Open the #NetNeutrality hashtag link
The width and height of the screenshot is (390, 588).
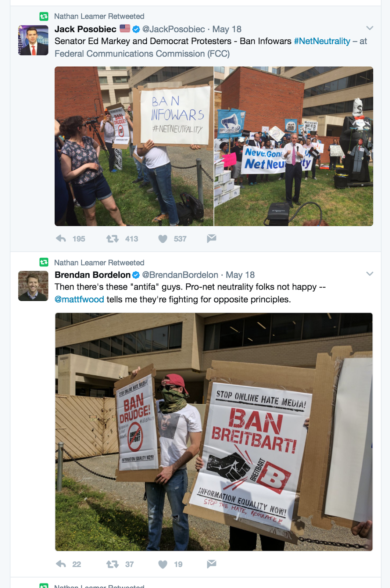[x=322, y=41]
